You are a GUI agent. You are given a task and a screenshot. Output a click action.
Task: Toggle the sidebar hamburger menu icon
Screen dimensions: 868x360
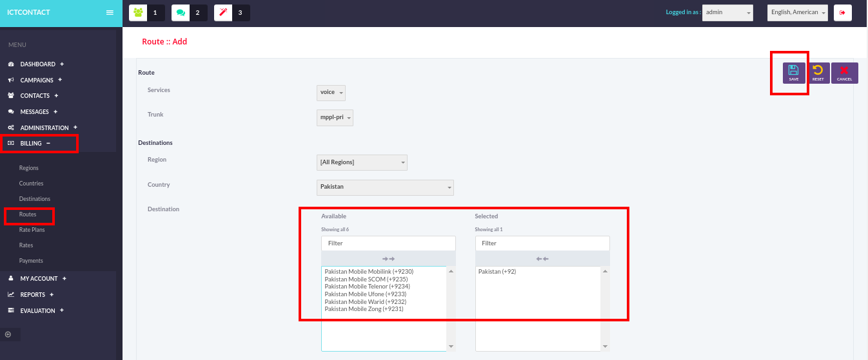[x=110, y=12]
